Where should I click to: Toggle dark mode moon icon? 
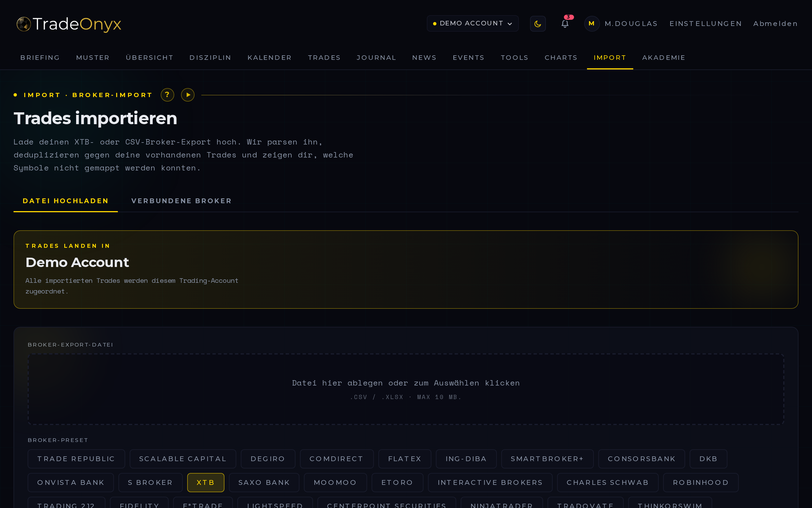point(538,23)
